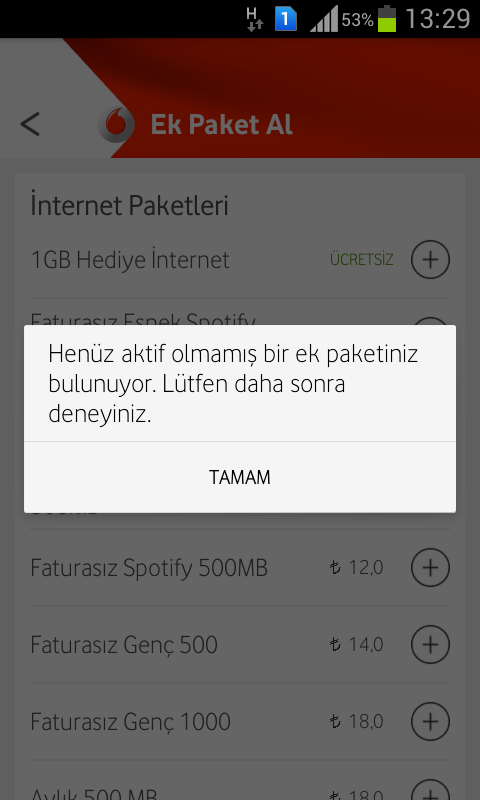480x800 pixels.
Task: Select Faturasız Genç 1000 list item
Action: click(x=240, y=722)
